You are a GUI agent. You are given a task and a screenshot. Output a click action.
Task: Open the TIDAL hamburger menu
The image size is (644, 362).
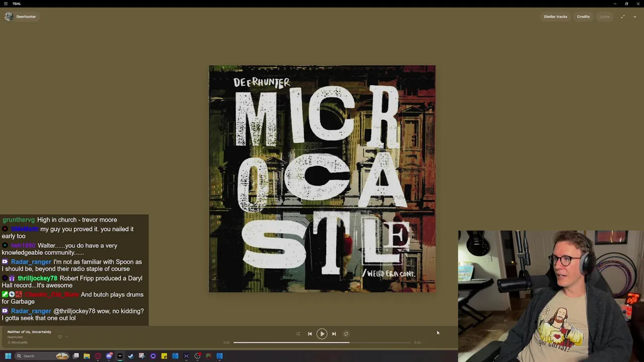tap(6, 4)
